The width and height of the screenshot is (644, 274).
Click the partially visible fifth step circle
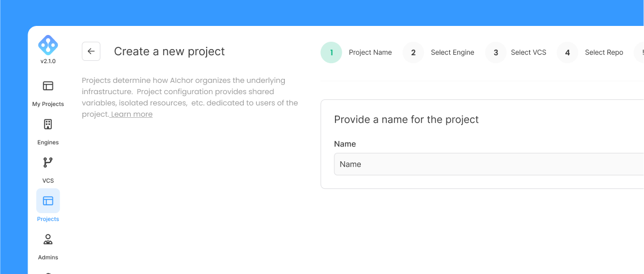point(640,52)
